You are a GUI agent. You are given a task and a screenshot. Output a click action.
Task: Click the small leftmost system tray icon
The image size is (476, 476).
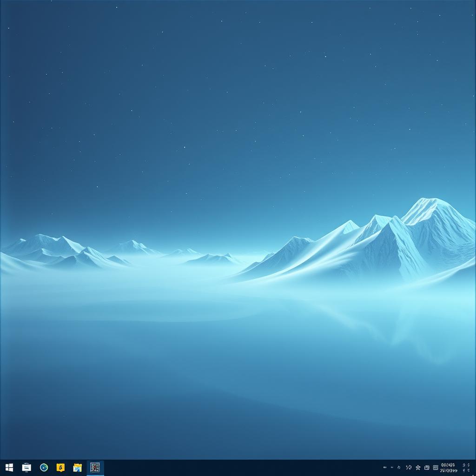coord(385,468)
